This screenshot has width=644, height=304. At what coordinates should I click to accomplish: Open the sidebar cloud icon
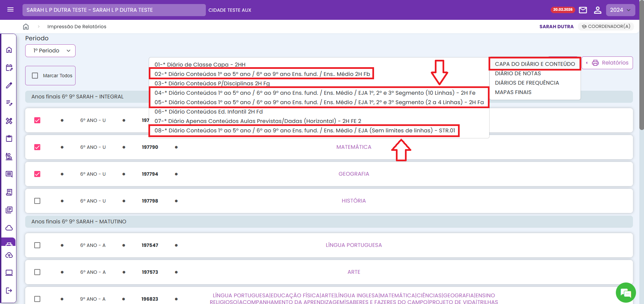click(x=9, y=228)
